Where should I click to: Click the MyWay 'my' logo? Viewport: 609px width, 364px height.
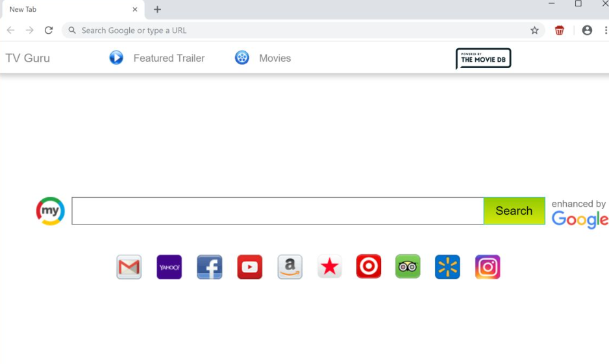[51, 211]
